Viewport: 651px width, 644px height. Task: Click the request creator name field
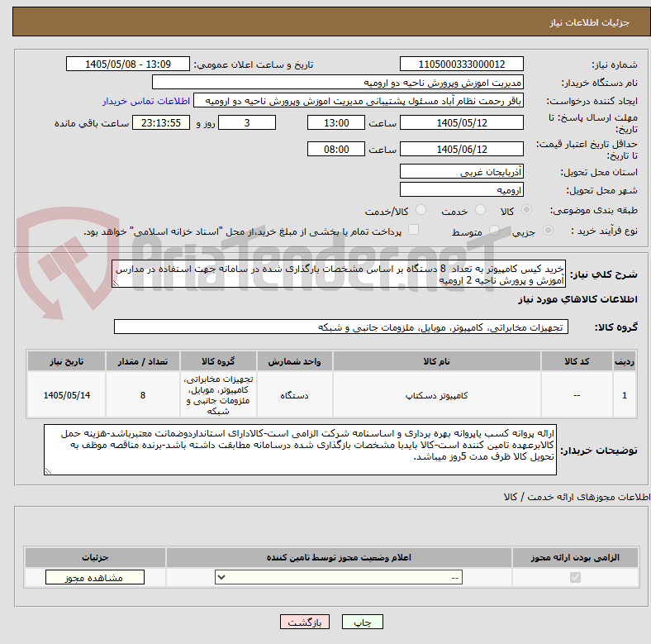(x=359, y=101)
